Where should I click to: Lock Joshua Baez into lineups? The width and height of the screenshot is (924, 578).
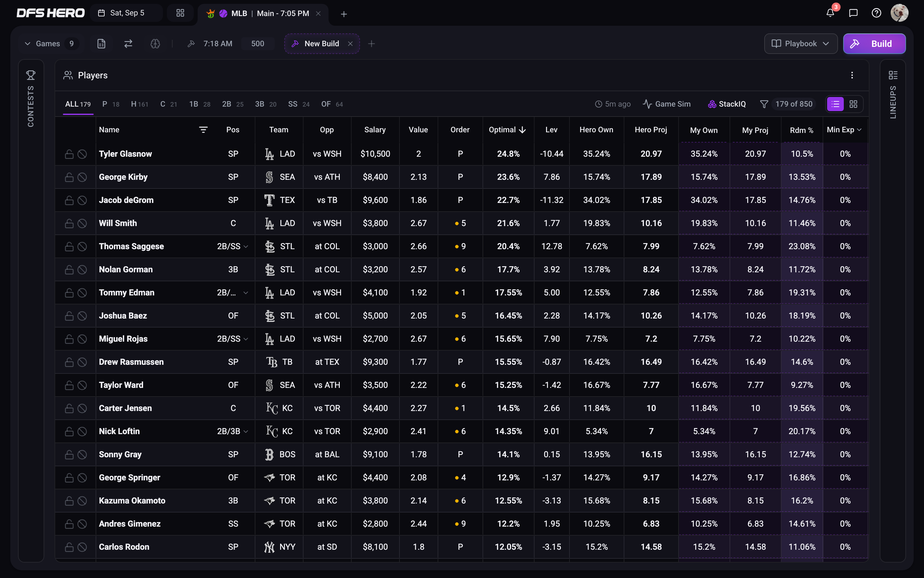pyautogui.click(x=69, y=316)
